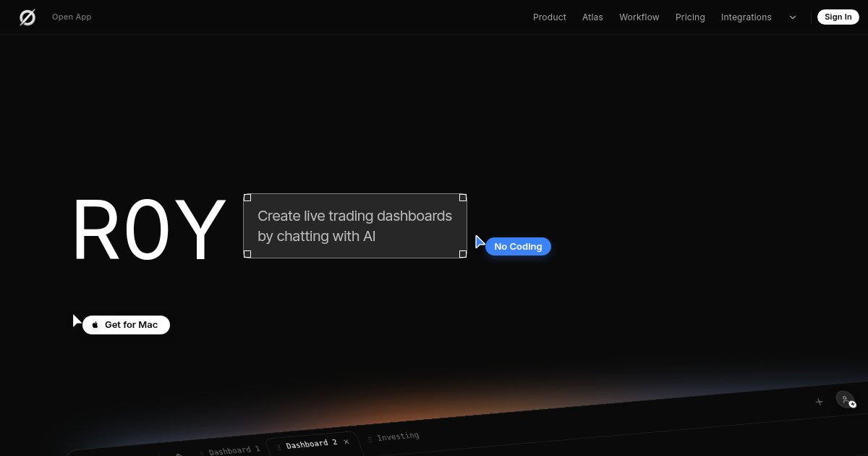This screenshot has height=456, width=868.
Task: Select the Dashboard 2 tab
Action: (312, 444)
